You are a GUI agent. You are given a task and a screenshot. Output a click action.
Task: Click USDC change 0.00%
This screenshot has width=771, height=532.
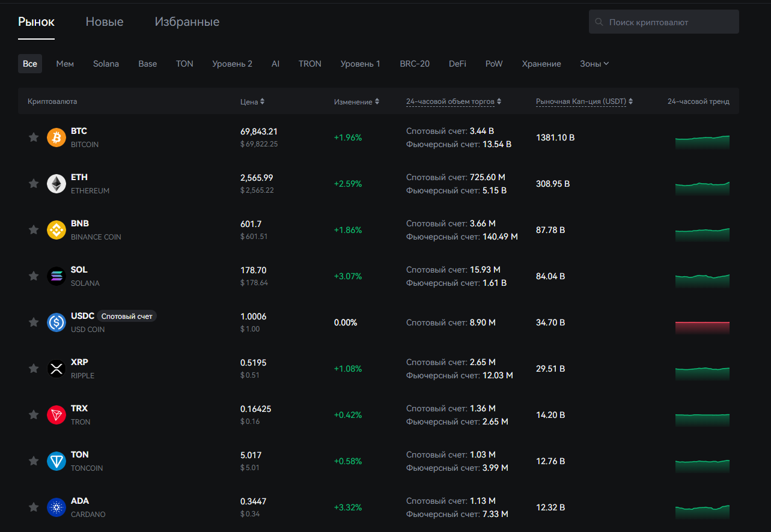coord(346,322)
